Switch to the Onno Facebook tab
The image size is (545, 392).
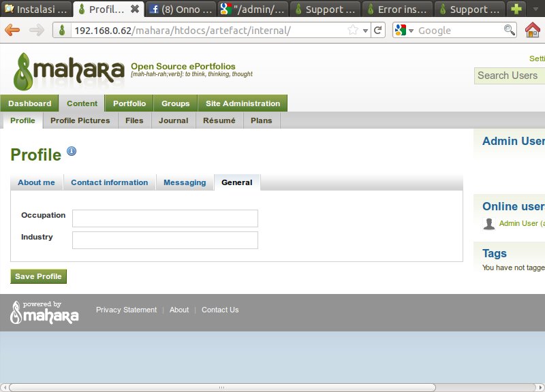coord(181,9)
